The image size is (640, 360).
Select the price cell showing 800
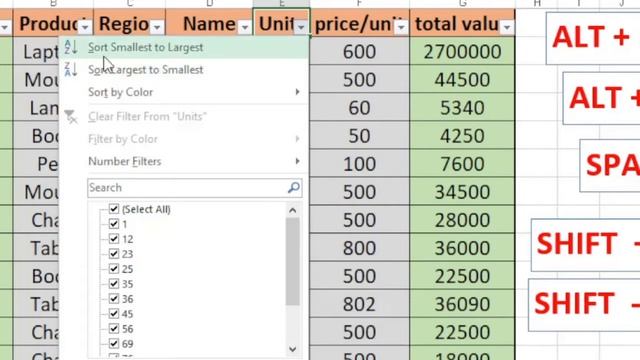(x=359, y=248)
